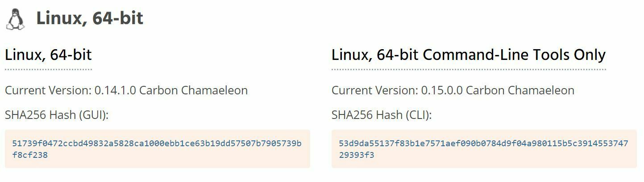This screenshot has width=644, height=182.
Task: Click the word "(CLI)" in the hash label
Action: pos(419,115)
